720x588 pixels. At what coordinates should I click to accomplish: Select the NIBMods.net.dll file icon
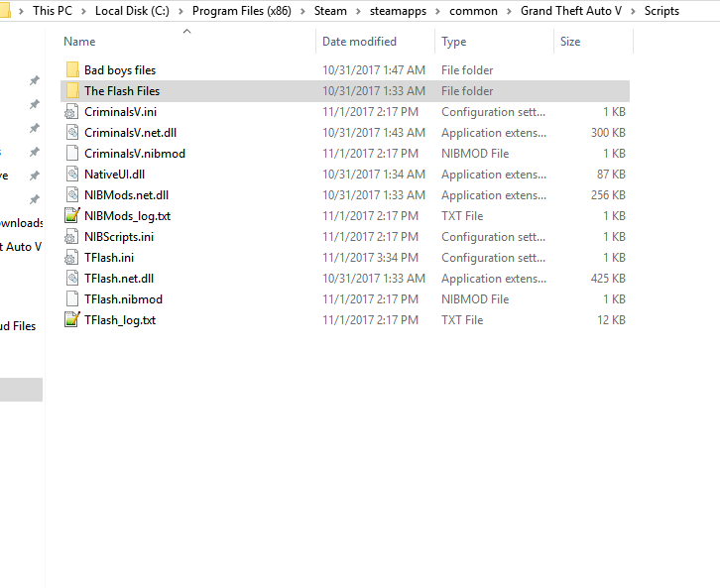click(71, 194)
